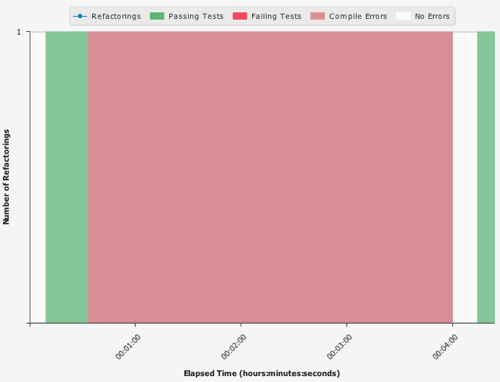Click the Number of Refactorings axis title
The width and height of the screenshot is (500, 382).
point(6,177)
